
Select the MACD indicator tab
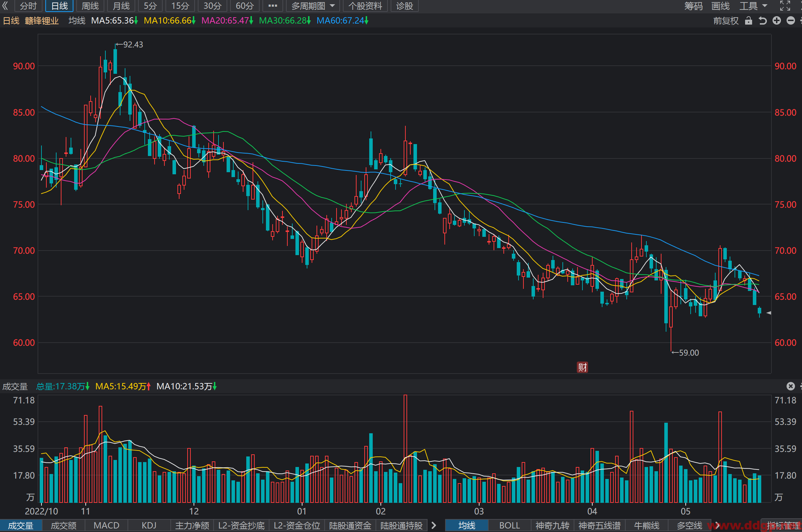[x=106, y=525]
